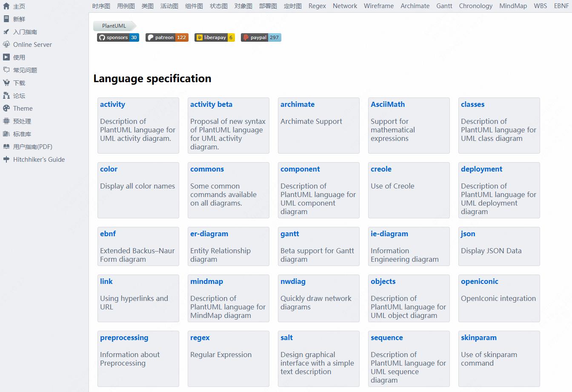Image resolution: width=572 pixels, height=392 pixels.
Task: Open the link card title
Action: [x=106, y=281]
